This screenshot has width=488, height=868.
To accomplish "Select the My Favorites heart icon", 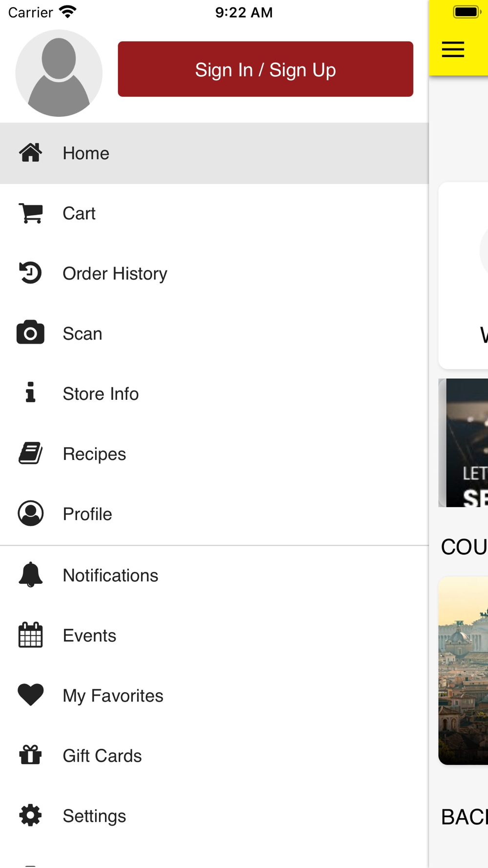I will pyautogui.click(x=31, y=695).
